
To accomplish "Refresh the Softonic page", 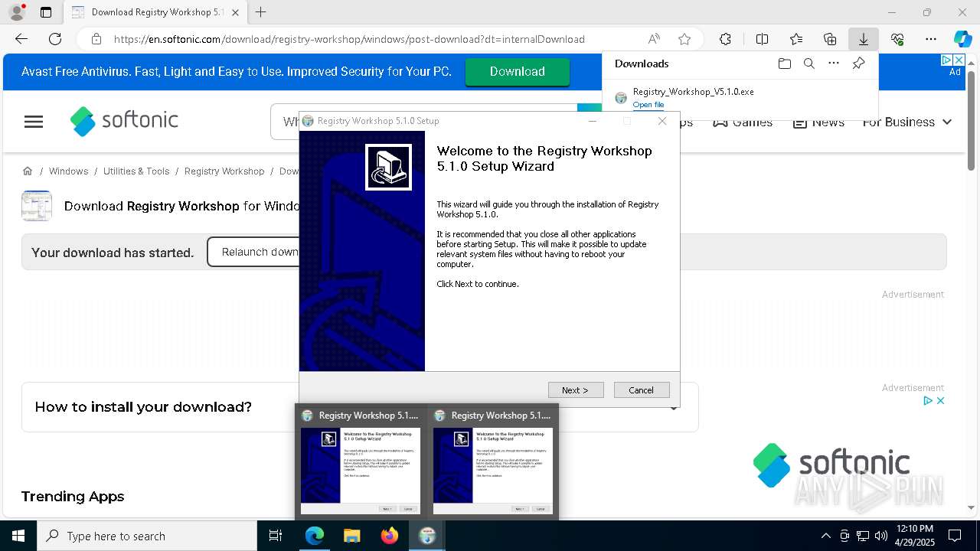I will click(55, 39).
